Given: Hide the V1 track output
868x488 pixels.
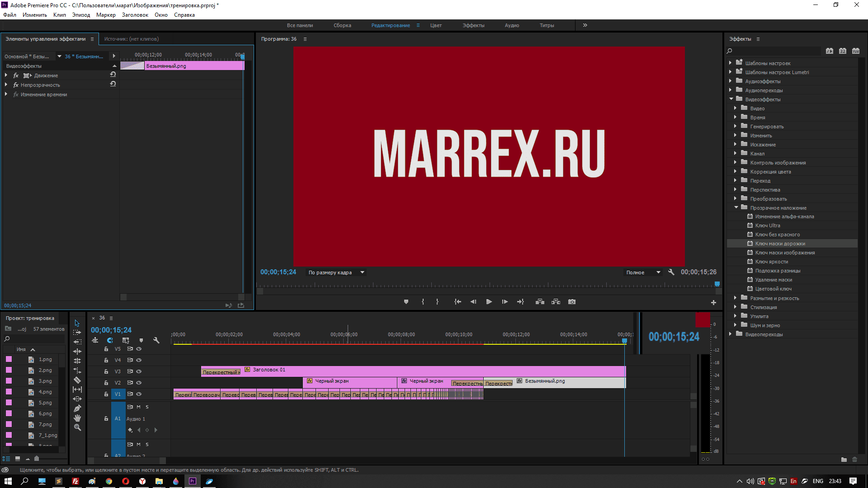Looking at the screenshot, I should tap(139, 394).
